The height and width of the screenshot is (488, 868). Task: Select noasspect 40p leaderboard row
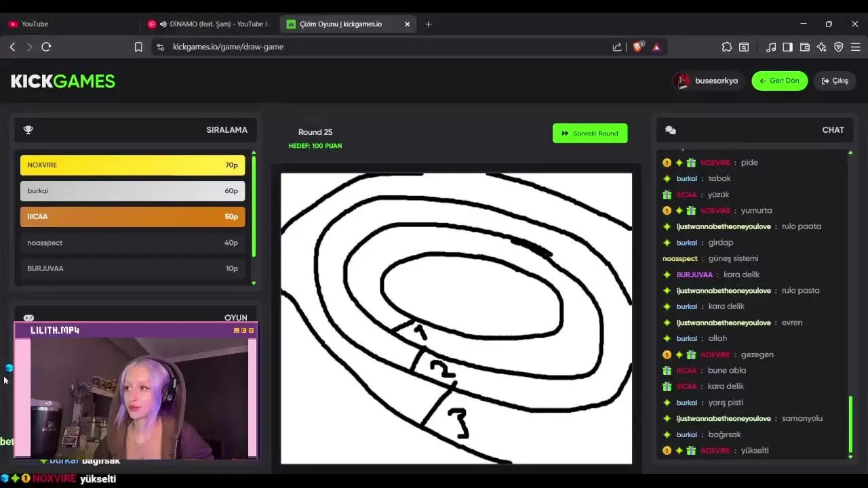tap(132, 243)
